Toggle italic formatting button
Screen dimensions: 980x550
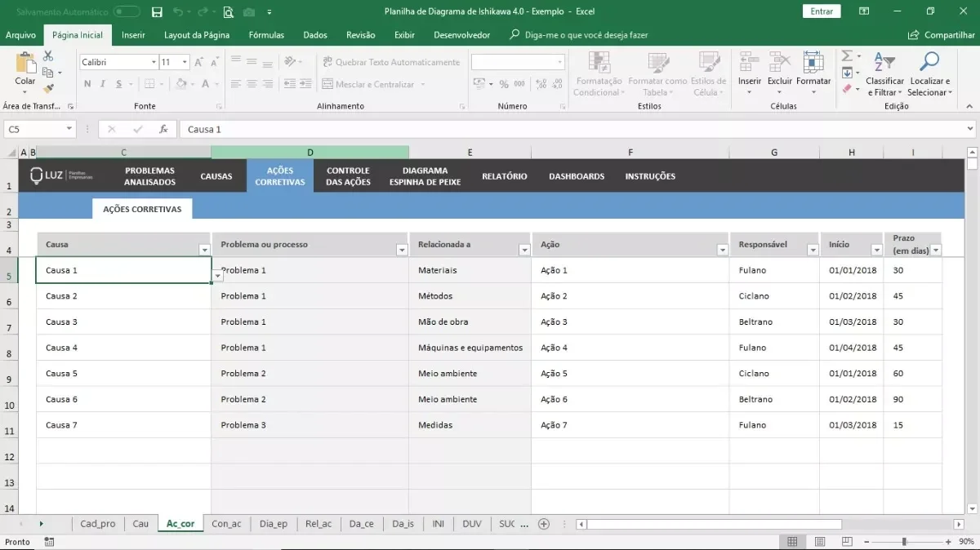click(x=103, y=84)
